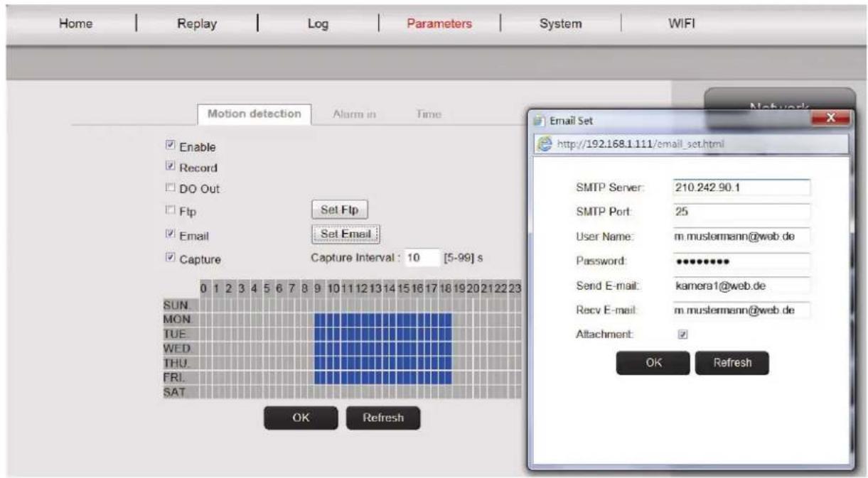Click Refresh below the schedule grid
This screenshot has height=478, width=868.
coord(382,418)
